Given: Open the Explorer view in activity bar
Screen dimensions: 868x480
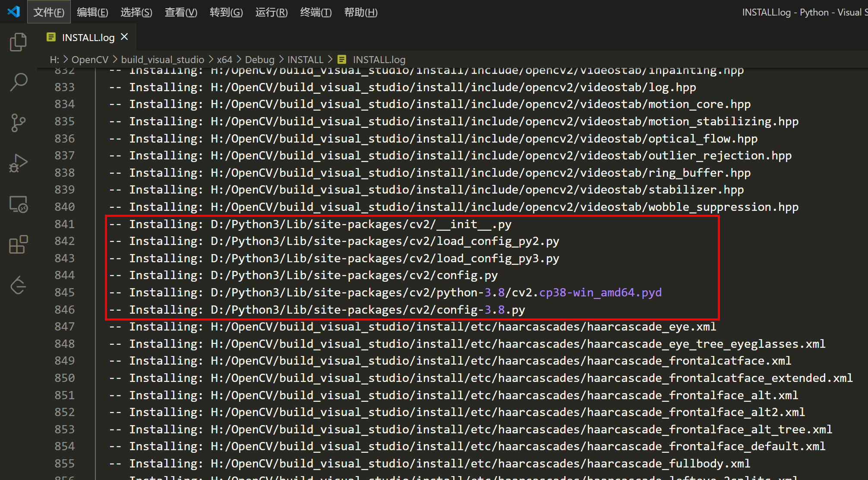Looking at the screenshot, I should [x=18, y=42].
